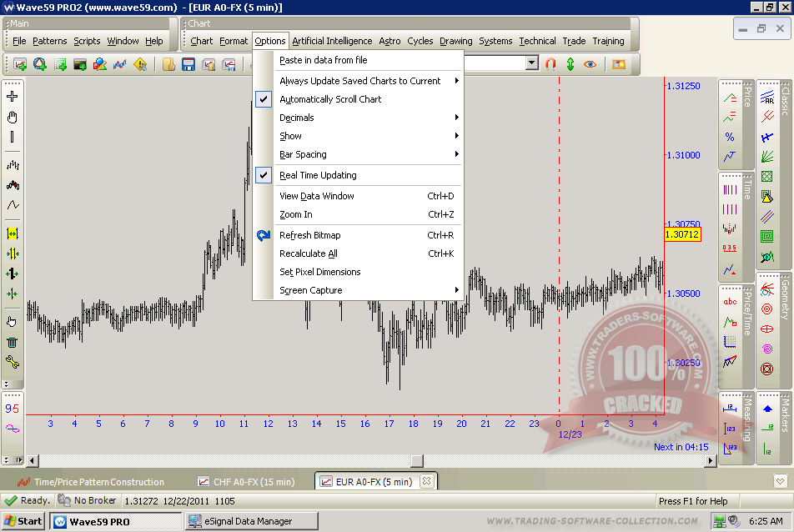Screen dimensions: 794x532
Task: Select the crosshair cursor tool
Action: (13, 97)
